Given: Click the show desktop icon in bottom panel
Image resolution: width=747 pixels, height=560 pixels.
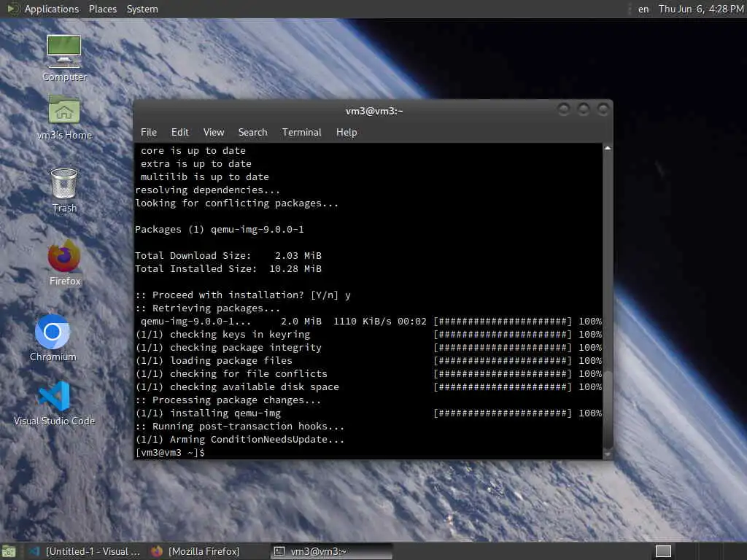Looking at the screenshot, I should point(9,551).
